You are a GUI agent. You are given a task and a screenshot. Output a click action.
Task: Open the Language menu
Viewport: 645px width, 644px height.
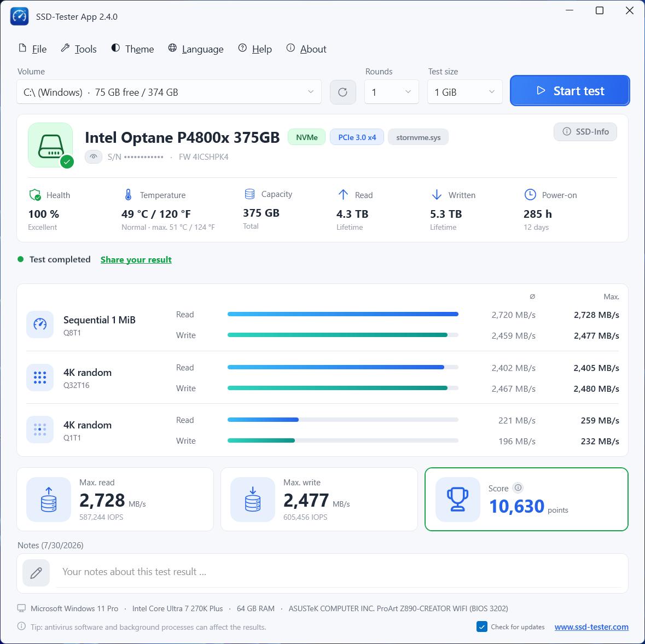coord(196,49)
